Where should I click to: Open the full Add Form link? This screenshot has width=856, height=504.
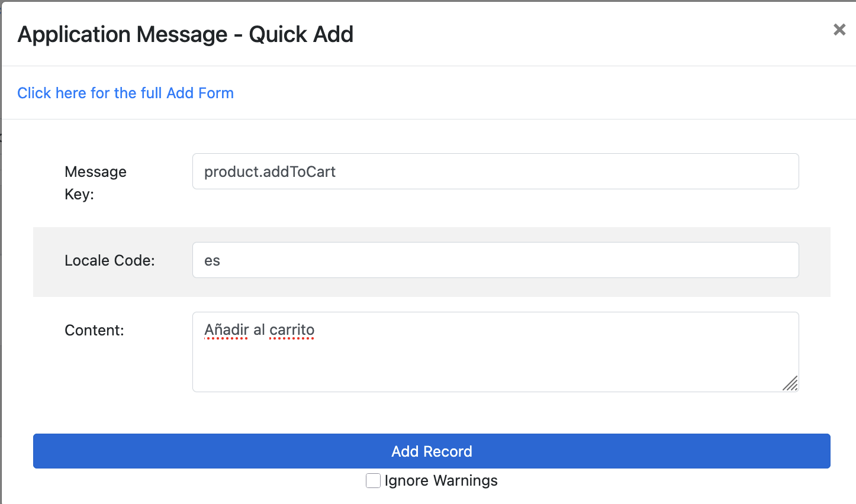point(125,93)
